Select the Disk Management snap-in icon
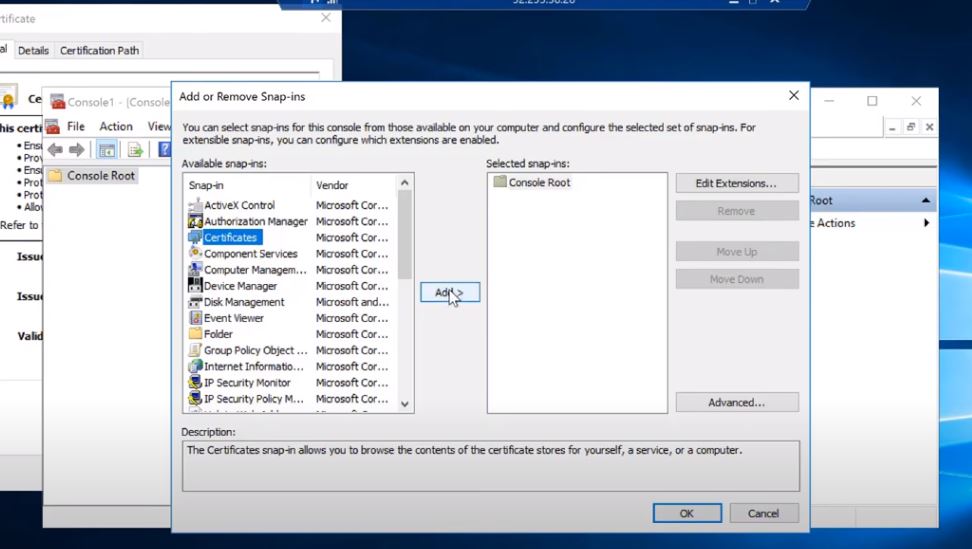972x549 pixels. (x=195, y=302)
